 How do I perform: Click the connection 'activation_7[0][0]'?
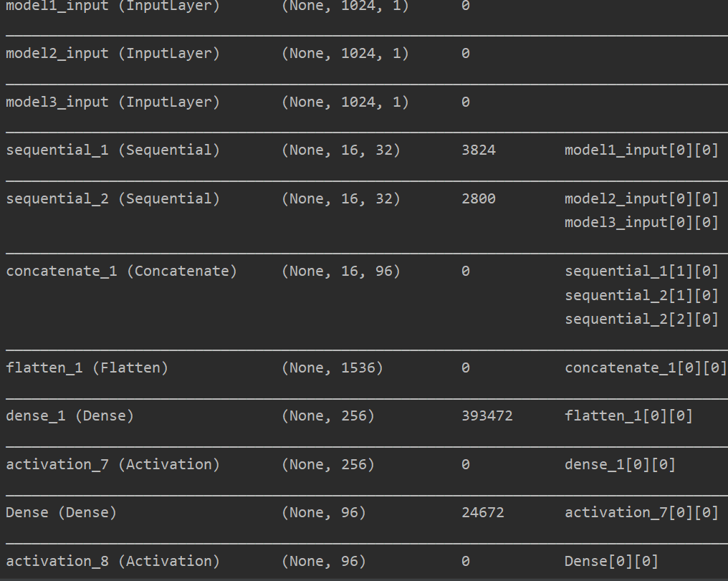(x=641, y=512)
